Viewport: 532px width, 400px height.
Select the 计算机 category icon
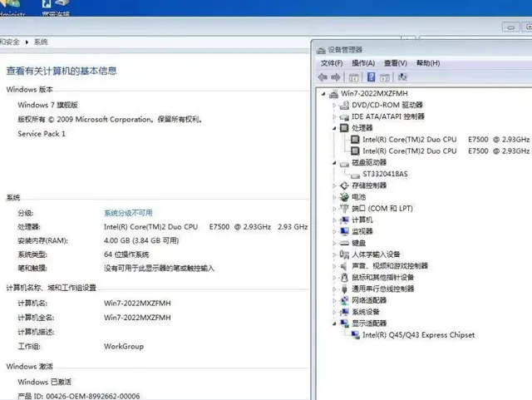344,220
